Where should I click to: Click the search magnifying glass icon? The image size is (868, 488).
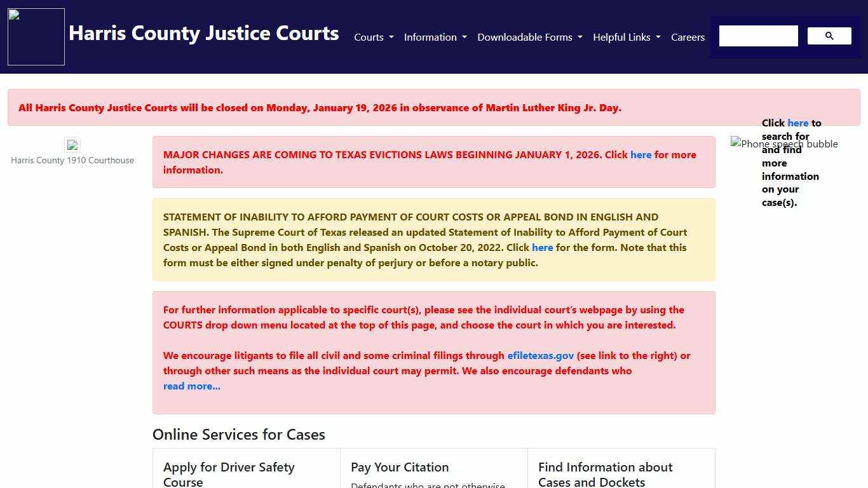[x=829, y=36]
